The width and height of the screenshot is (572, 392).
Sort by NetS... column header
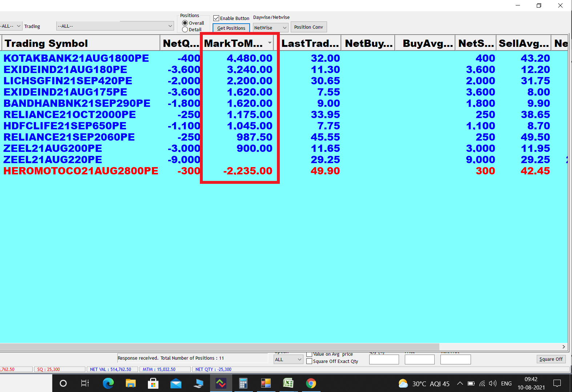476,43
